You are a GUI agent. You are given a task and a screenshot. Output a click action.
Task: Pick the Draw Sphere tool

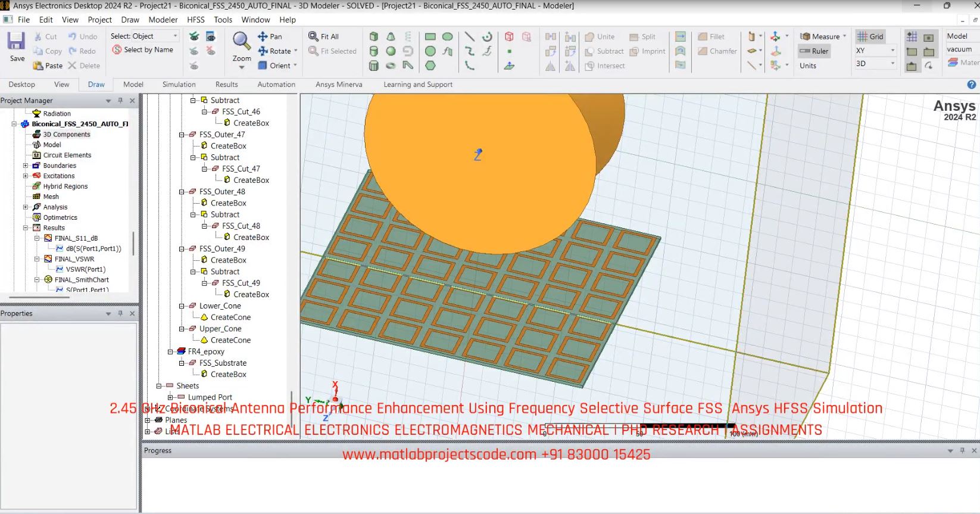click(x=391, y=51)
